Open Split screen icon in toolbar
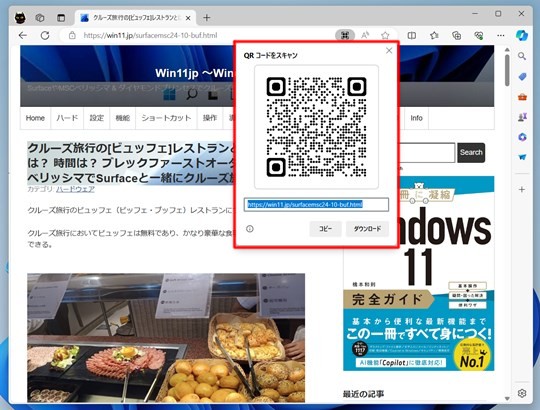 click(x=412, y=35)
